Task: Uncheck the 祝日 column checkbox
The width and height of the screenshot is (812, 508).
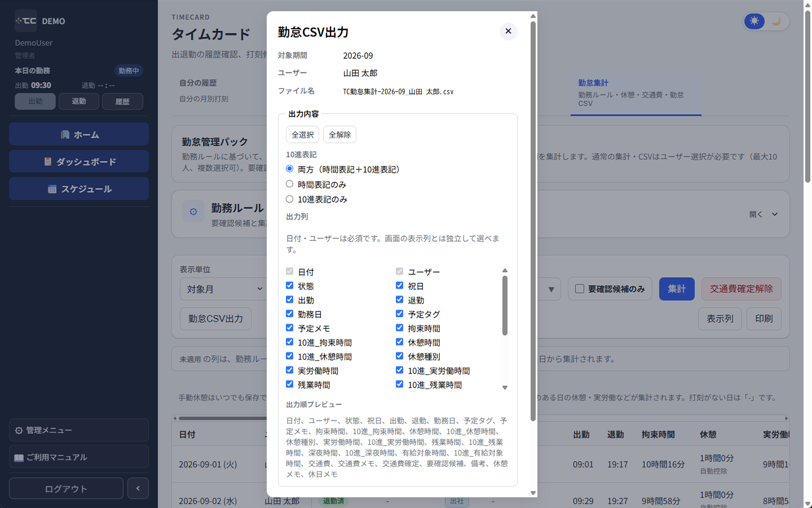Action: (x=400, y=286)
